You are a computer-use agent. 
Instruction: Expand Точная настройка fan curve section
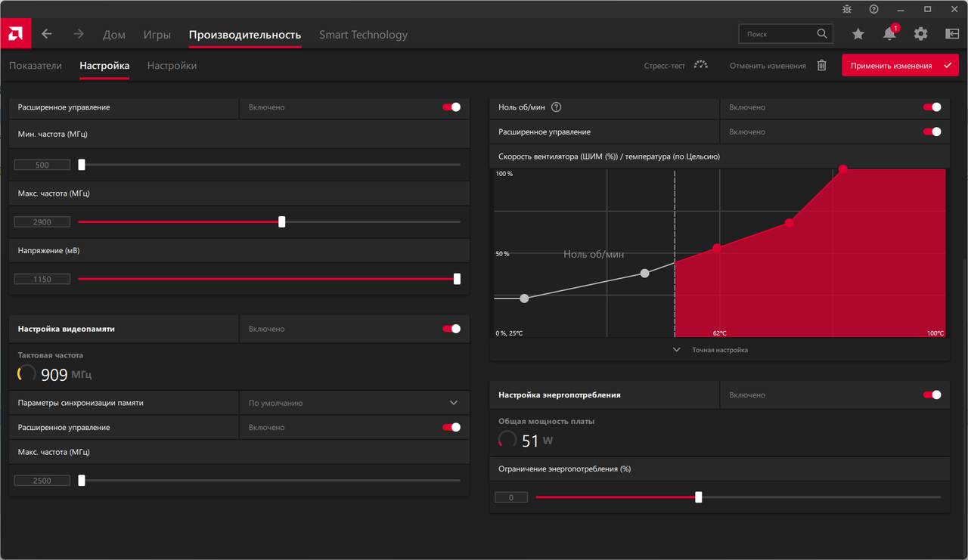click(x=709, y=350)
